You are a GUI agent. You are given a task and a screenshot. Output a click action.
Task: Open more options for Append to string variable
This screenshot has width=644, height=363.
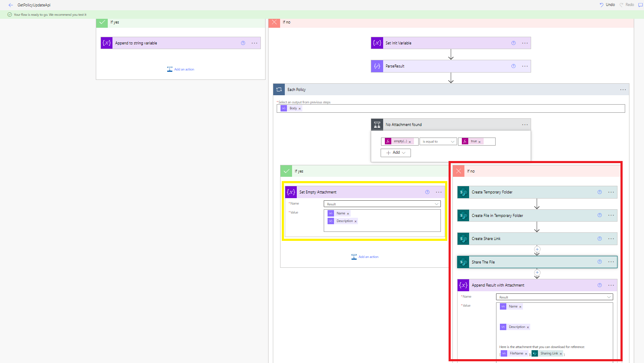pos(254,43)
